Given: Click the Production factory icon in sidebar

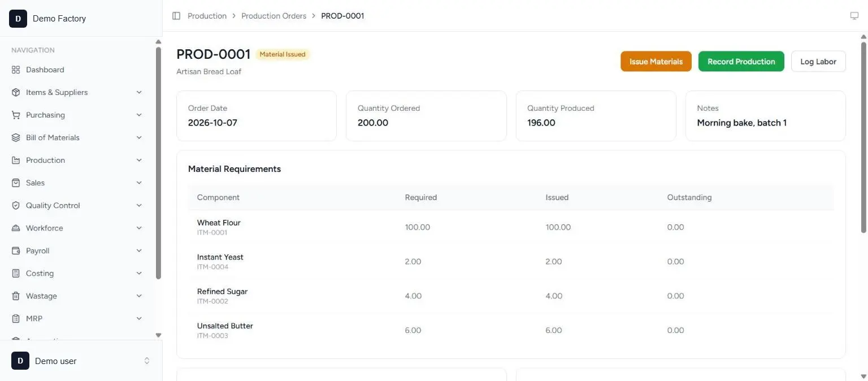Looking at the screenshot, I should tap(16, 160).
